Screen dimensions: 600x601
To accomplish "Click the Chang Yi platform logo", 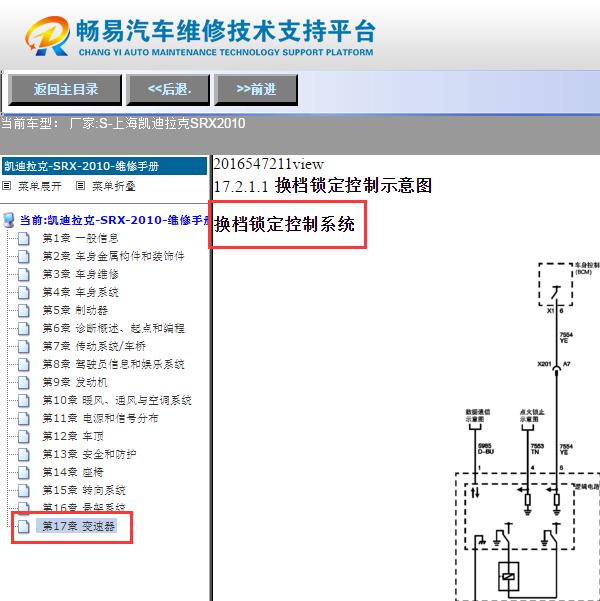I will tap(48, 36).
